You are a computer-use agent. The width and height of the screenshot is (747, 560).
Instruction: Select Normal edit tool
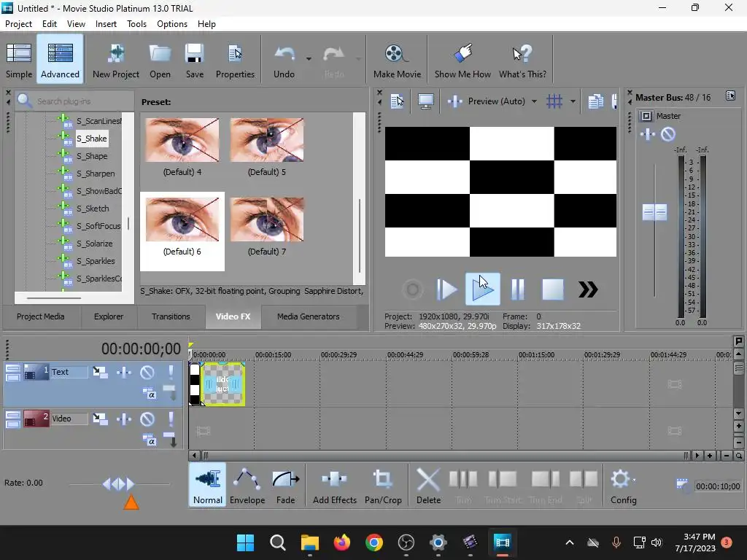[x=208, y=485]
